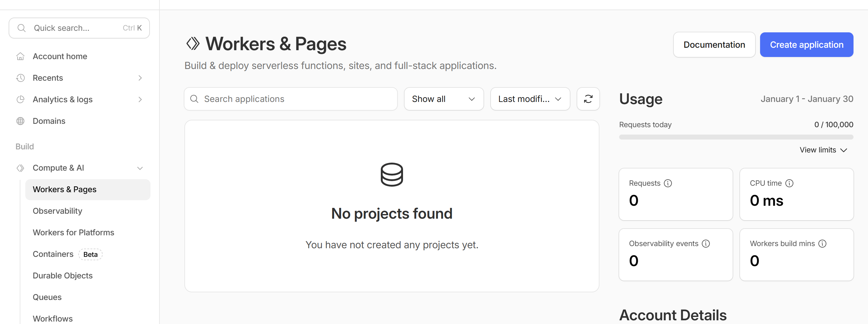Click the Documentation button

(x=714, y=44)
